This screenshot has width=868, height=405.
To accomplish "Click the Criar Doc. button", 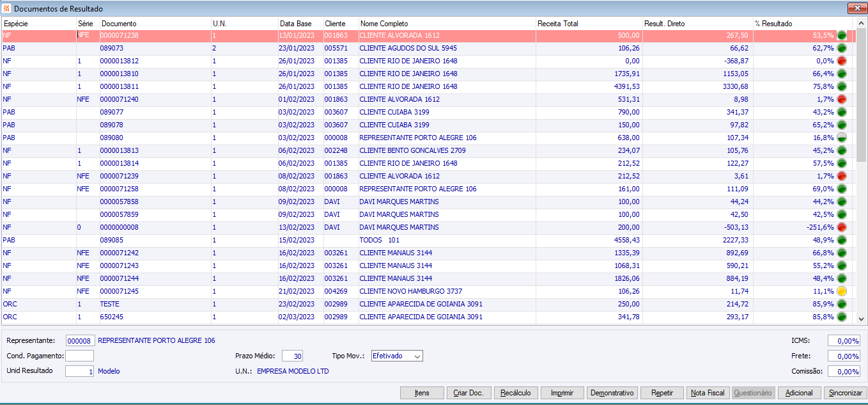I will pyautogui.click(x=469, y=393).
